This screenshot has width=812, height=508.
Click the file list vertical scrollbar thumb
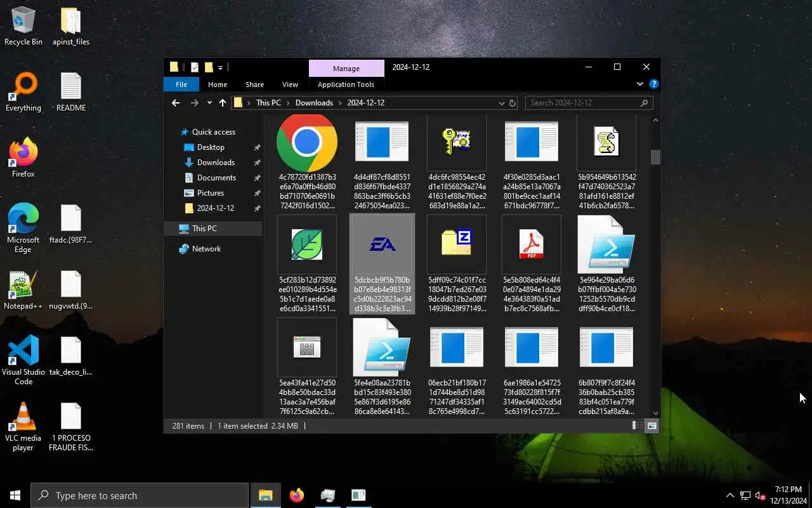click(x=655, y=157)
